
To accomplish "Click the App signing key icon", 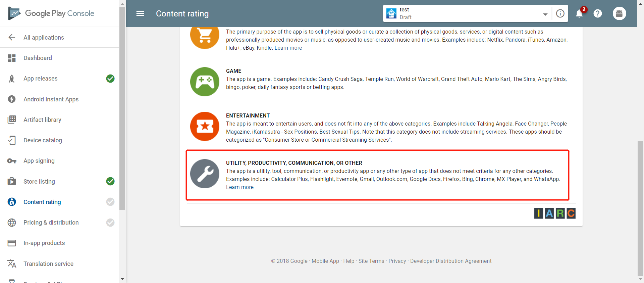I will 12,161.
